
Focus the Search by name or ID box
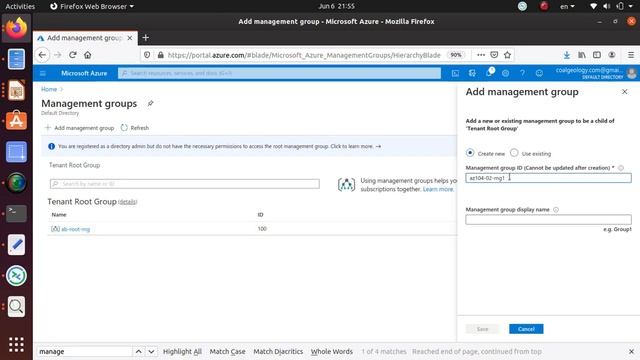click(184, 184)
